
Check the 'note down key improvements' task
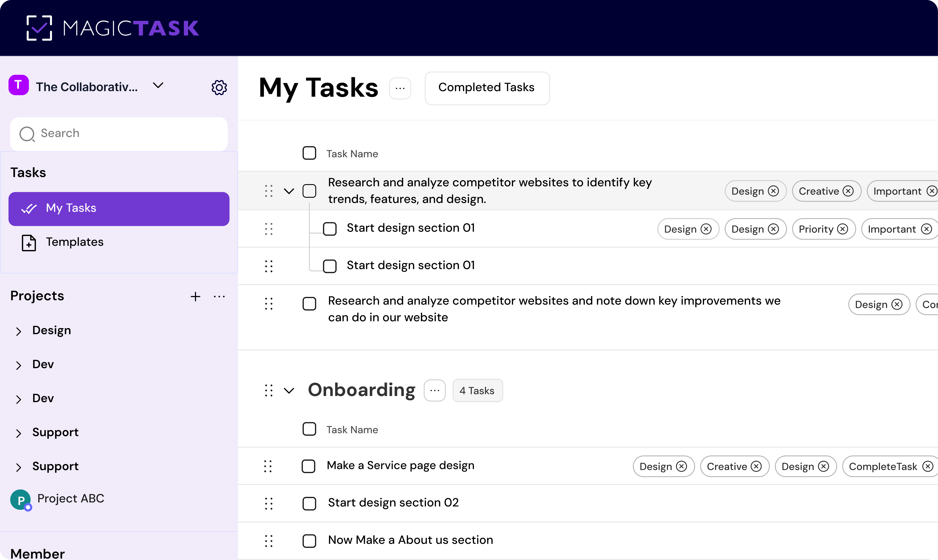click(x=309, y=304)
